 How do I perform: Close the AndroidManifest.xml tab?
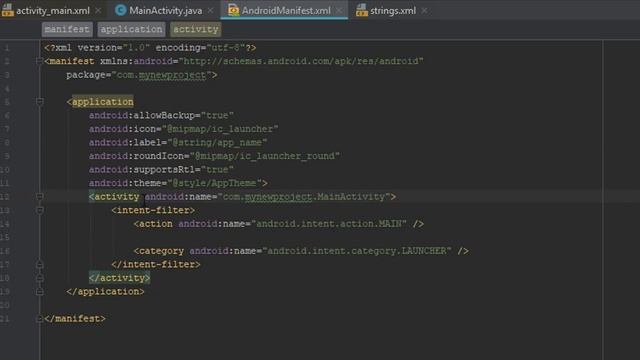point(339,11)
